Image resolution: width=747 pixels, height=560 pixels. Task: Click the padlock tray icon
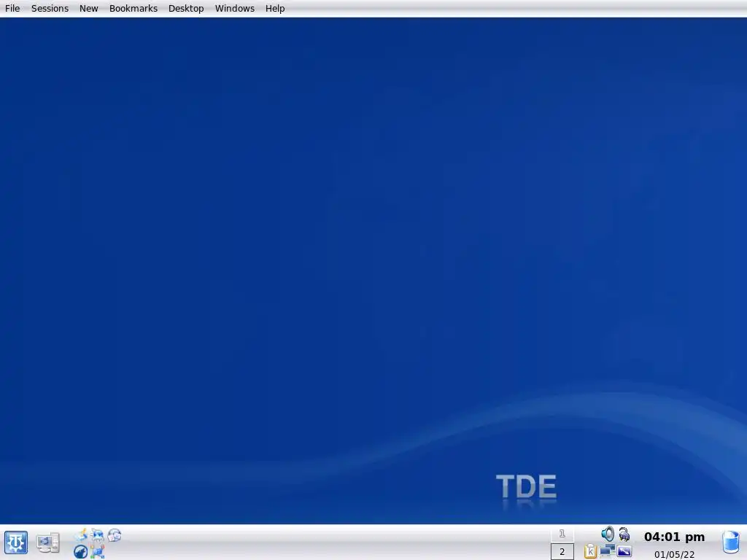(x=624, y=534)
